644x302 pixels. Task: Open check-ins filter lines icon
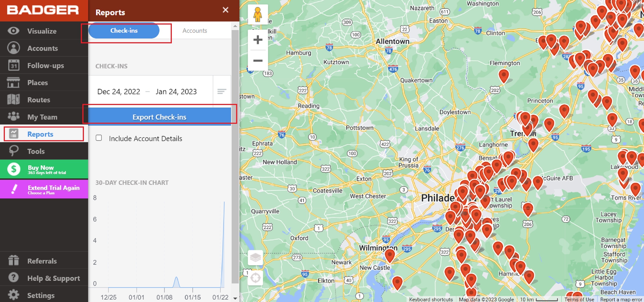pyautogui.click(x=222, y=92)
